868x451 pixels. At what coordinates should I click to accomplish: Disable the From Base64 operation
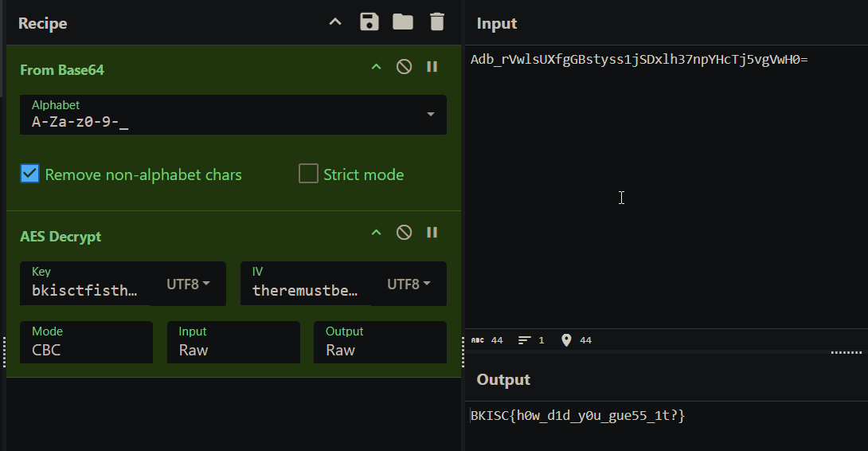[x=404, y=67]
